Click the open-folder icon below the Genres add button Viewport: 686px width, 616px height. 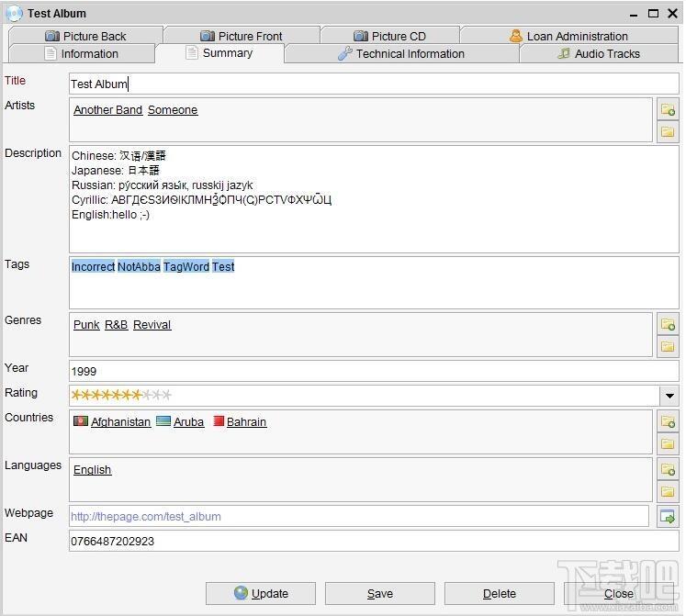click(668, 346)
